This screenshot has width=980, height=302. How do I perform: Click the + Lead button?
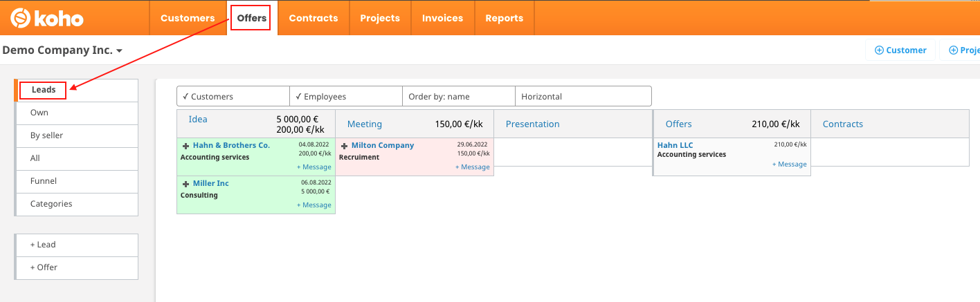coord(77,245)
